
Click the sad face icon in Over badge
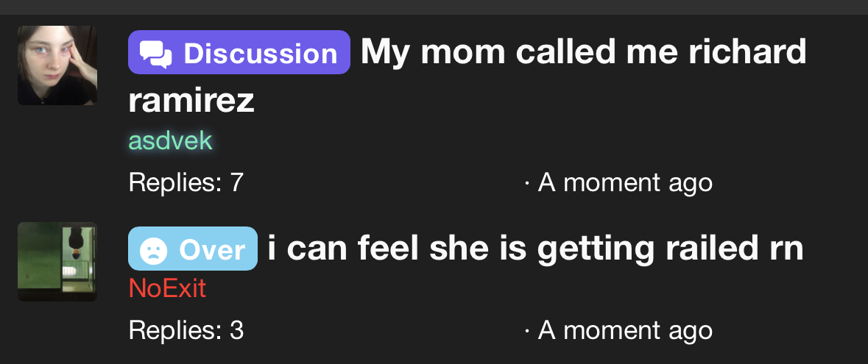point(152,250)
